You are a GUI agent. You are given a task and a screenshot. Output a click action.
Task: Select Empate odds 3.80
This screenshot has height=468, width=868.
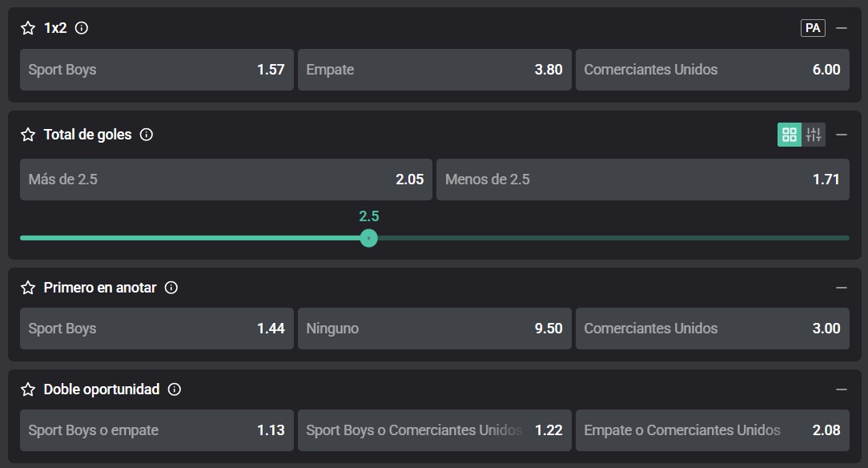point(435,70)
